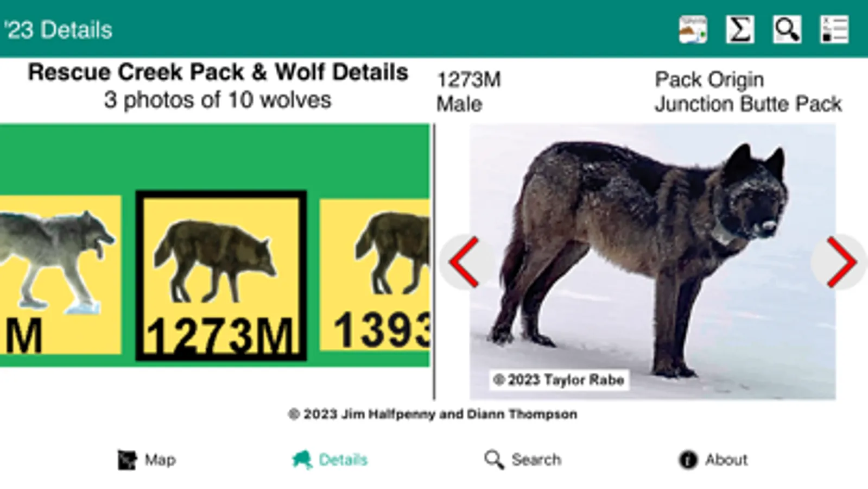The image size is (868, 489).
Task: Click the '23 Details header title
Action: [58, 30]
